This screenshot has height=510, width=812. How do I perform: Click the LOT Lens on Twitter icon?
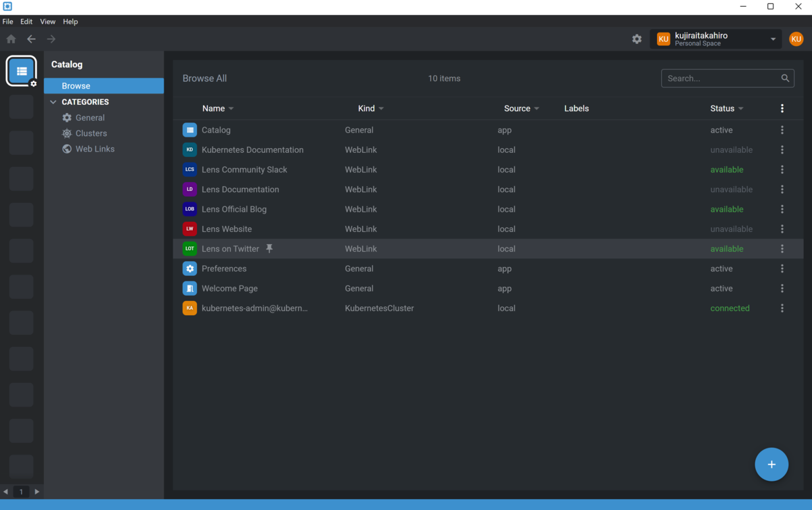coord(190,249)
